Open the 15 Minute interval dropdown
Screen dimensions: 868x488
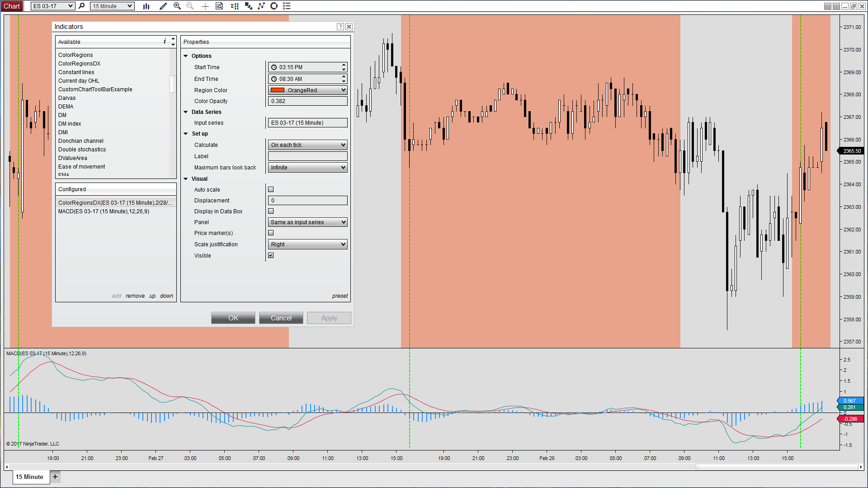pos(112,6)
